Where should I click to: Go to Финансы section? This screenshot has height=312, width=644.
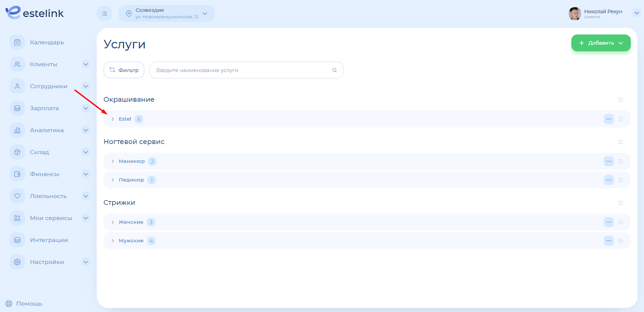(44, 174)
